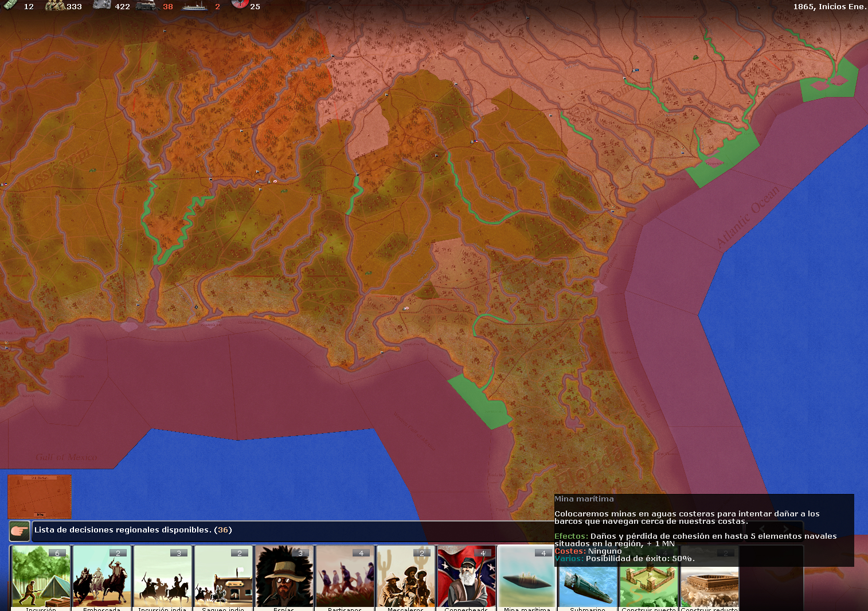Click the 'Costes: Ninguno' line in tooltip
868x611 pixels.
coord(588,551)
